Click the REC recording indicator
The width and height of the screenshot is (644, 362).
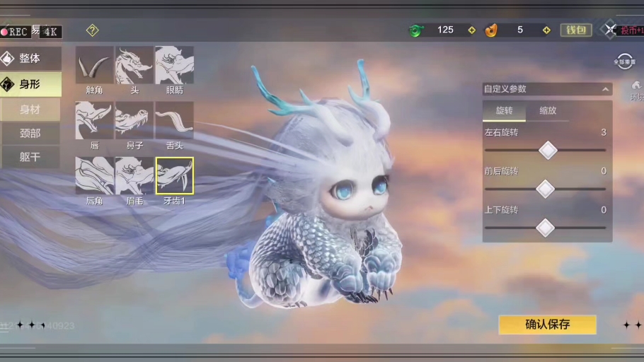click(14, 32)
